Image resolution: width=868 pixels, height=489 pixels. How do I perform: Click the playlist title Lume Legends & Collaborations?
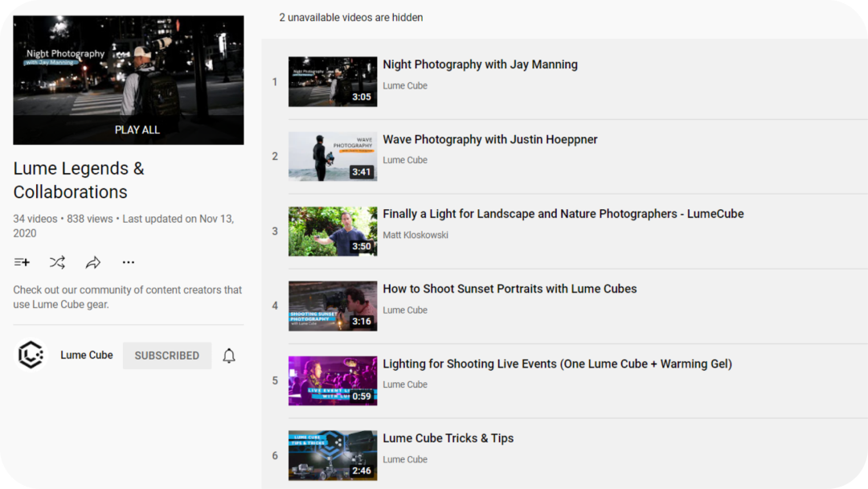pos(79,180)
